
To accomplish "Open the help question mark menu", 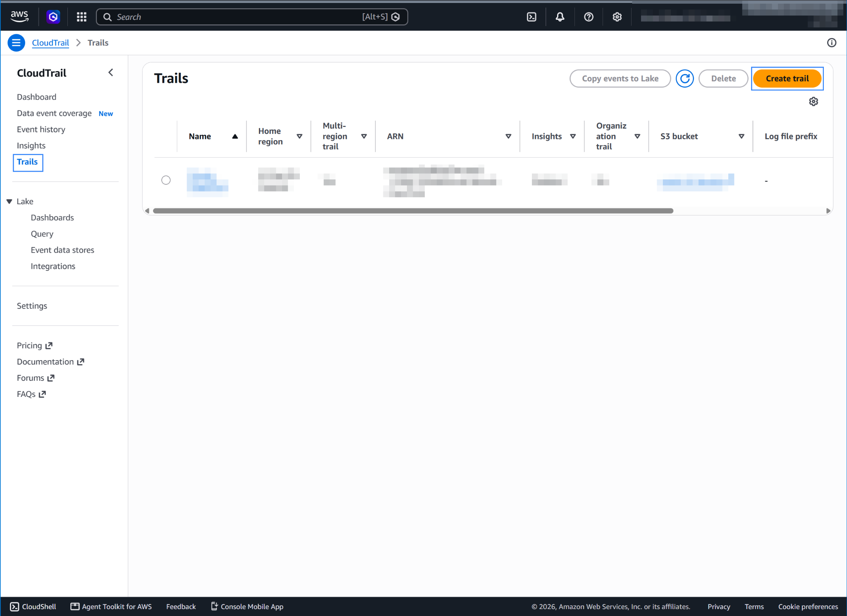I will click(x=589, y=17).
